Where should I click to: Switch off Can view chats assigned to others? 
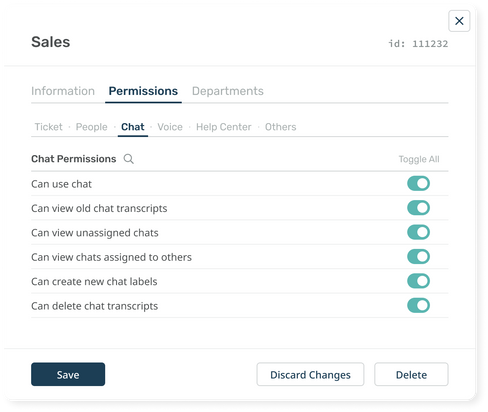pyautogui.click(x=418, y=257)
